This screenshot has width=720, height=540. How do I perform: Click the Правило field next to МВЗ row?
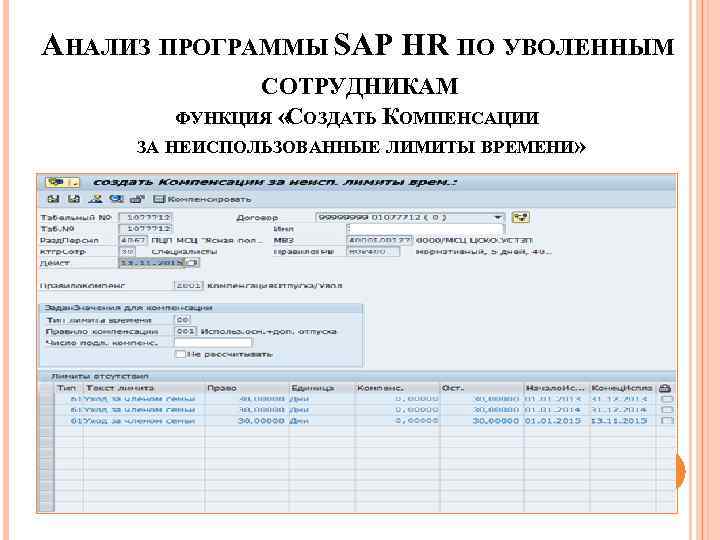coord(373,251)
